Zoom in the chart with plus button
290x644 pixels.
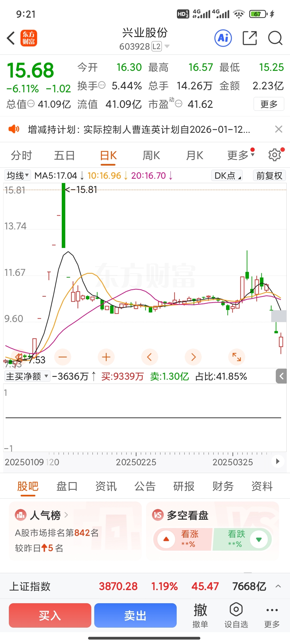(x=106, y=357)
